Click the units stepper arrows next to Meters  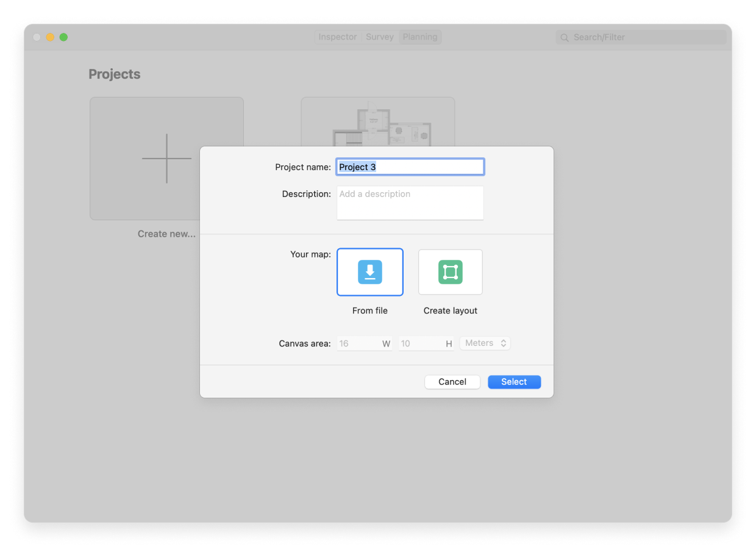coord(504,343)
